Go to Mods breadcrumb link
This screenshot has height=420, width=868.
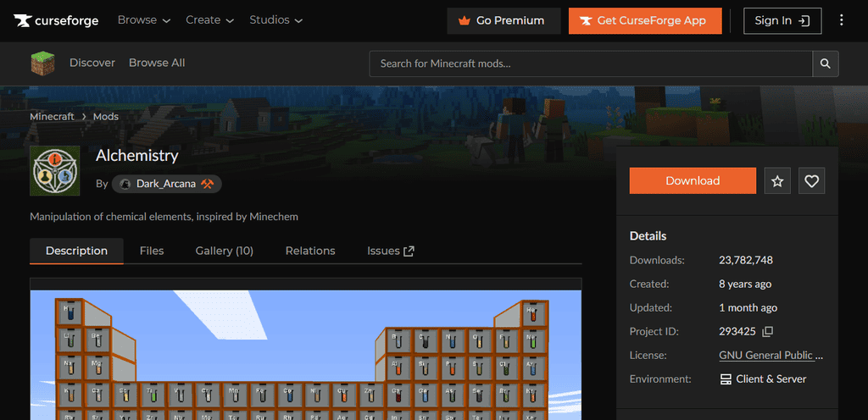click(x=106, y=117)
